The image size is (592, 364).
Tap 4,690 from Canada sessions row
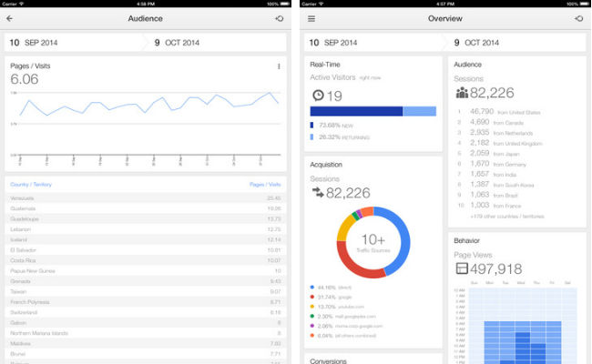click(491, 122)
